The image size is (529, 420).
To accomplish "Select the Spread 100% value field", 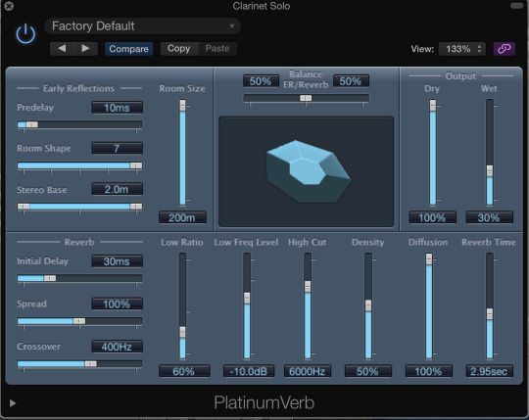I will (x=118, y=303).
